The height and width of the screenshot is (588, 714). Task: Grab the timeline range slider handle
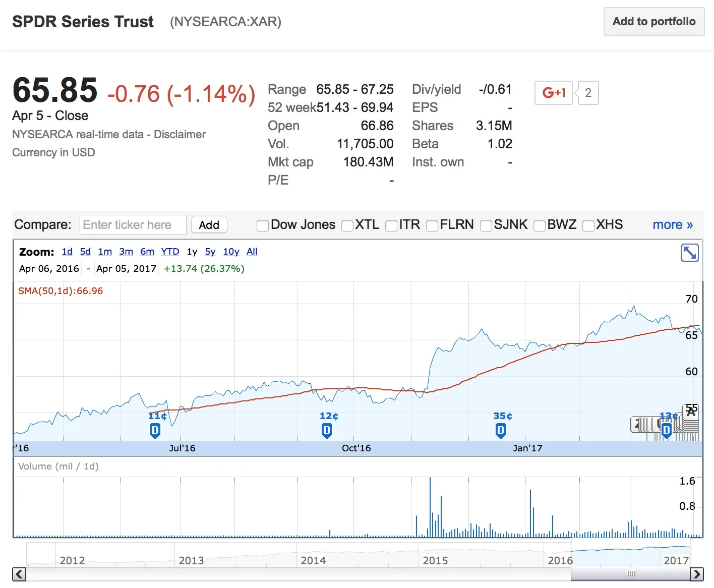[631, 574]
